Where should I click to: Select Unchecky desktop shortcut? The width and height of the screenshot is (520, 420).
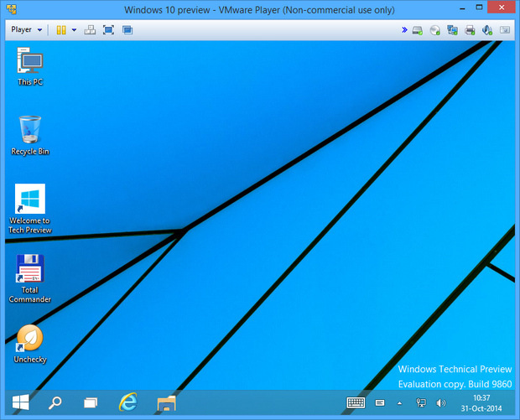point(30,344)
